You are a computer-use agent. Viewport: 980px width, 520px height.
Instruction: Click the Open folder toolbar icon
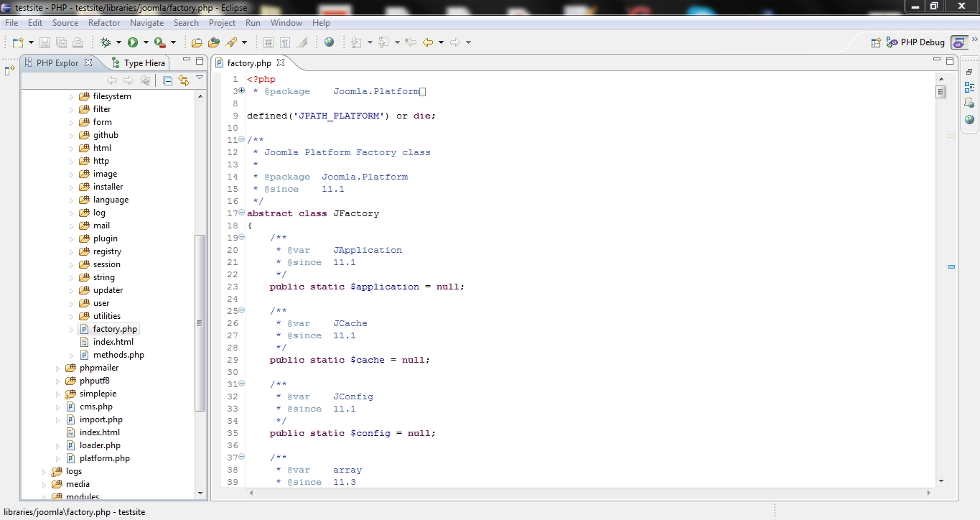tap(197, 42)
